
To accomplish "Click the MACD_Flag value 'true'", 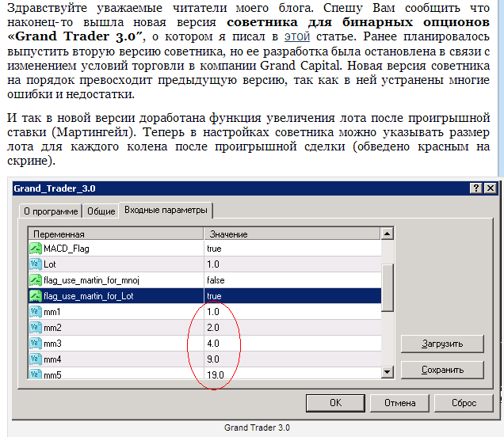I will point(214,249).
